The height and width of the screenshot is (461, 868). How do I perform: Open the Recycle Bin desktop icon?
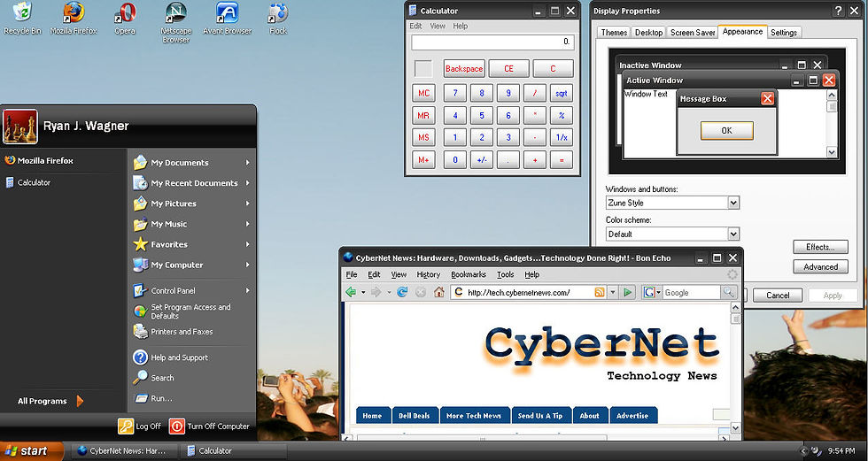[x=22, y=18]
